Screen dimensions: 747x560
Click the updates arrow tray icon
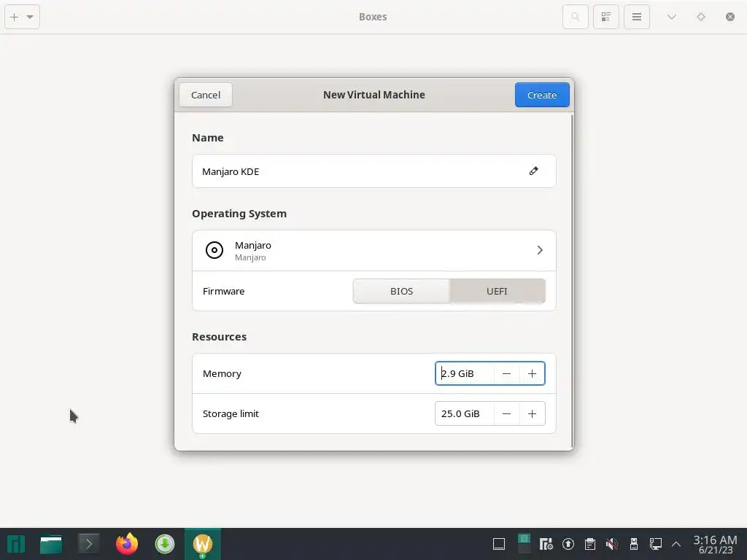[x=568, y=544]
